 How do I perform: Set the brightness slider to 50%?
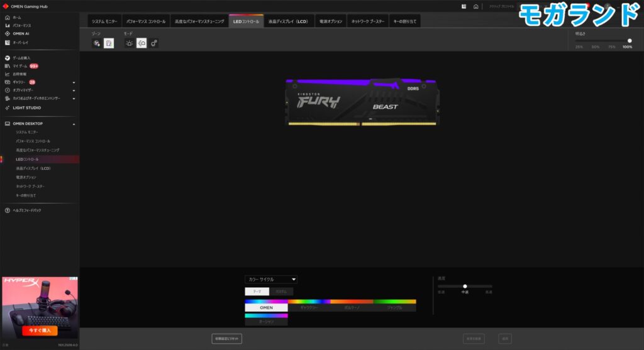(x=594, y=41)
